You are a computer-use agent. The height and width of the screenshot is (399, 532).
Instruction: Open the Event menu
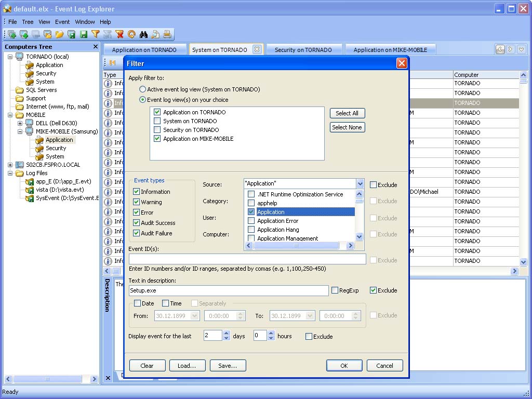point(62,22)
